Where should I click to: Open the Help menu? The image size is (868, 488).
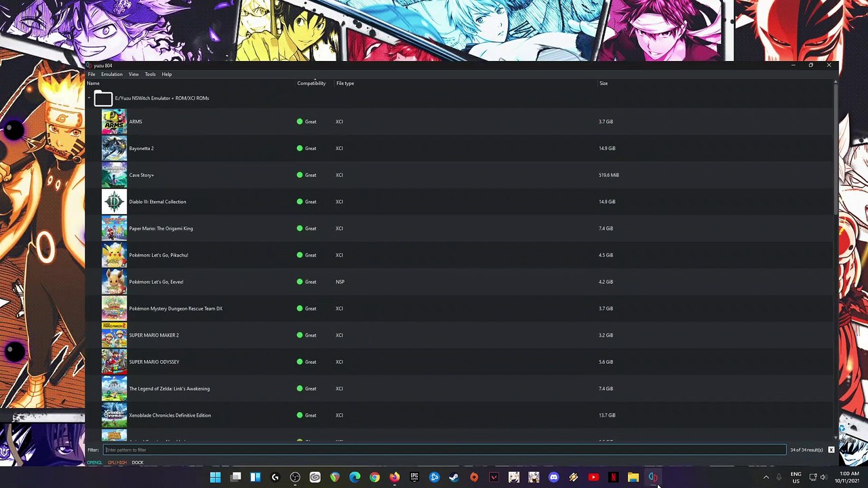pyautogui.click(x=167, y=75)
